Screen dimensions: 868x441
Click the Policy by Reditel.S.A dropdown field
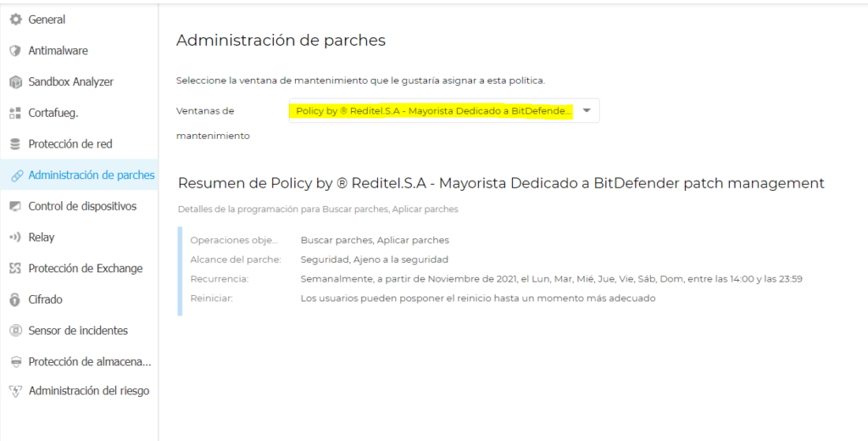pyautogui.click(x=444, y=111)
